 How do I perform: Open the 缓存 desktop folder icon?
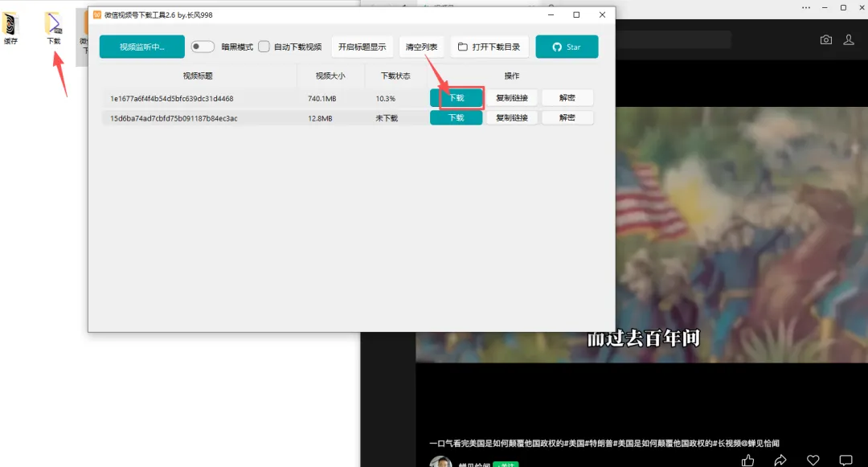[x=10, y=29]
